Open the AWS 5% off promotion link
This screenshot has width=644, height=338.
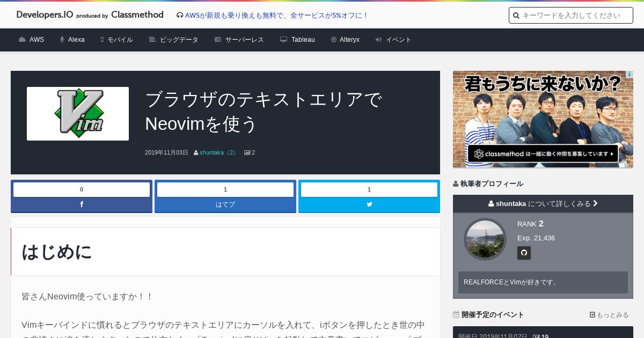[277, 16]
